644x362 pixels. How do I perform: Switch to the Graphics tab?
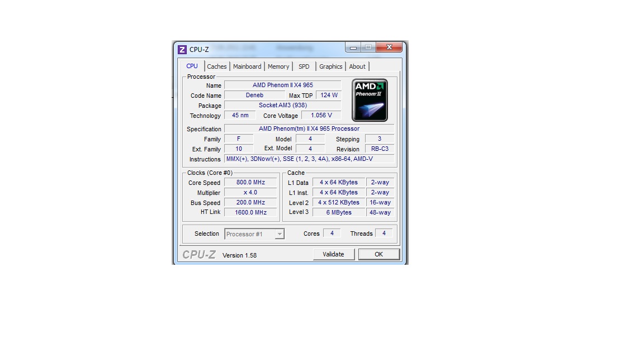coord(330,66)
